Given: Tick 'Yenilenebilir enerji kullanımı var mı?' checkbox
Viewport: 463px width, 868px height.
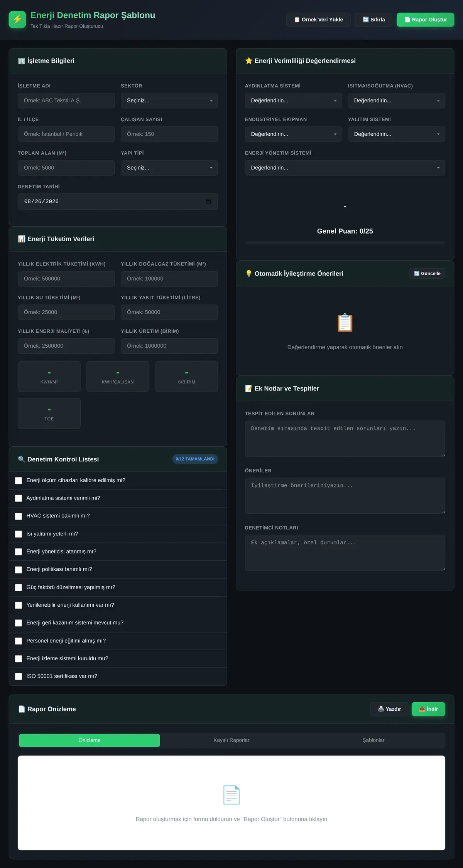Looking at the screenshot, I should coord(19,605).
